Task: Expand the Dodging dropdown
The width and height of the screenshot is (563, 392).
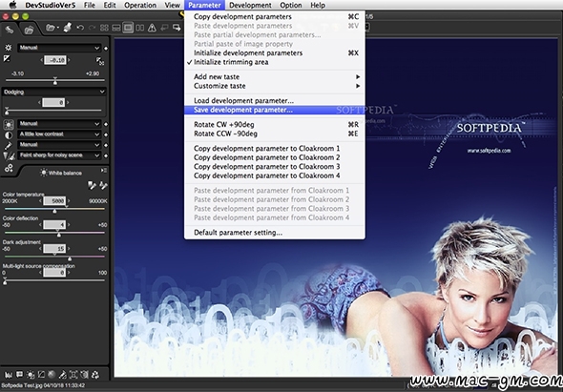Action: coord(54,93)
